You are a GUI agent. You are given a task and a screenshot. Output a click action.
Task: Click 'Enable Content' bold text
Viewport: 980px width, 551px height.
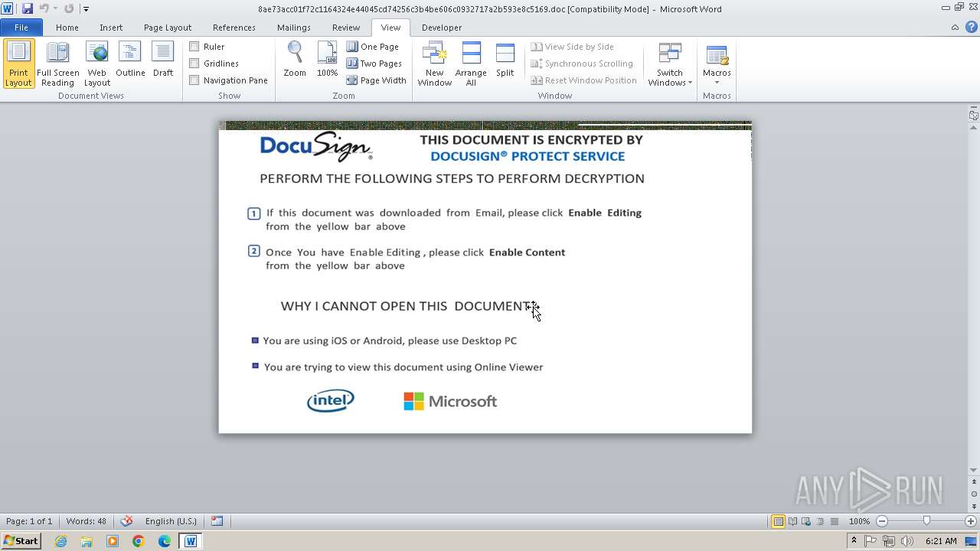coord(527,252)
